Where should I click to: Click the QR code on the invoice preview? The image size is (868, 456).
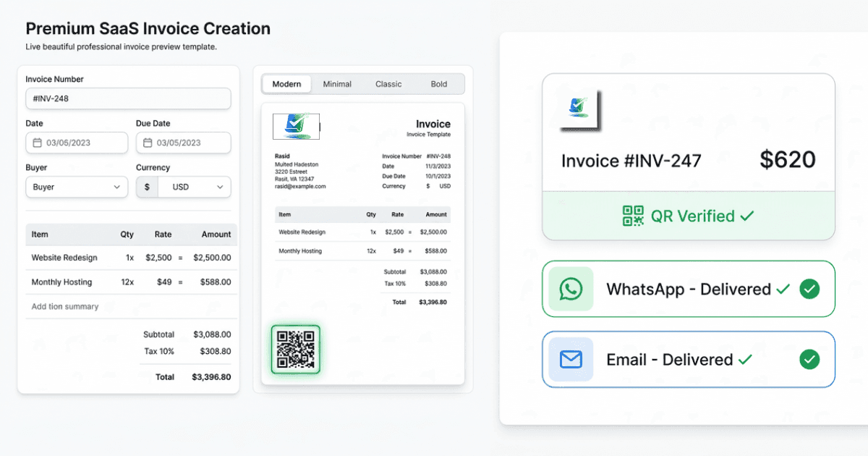click(295, 350)
